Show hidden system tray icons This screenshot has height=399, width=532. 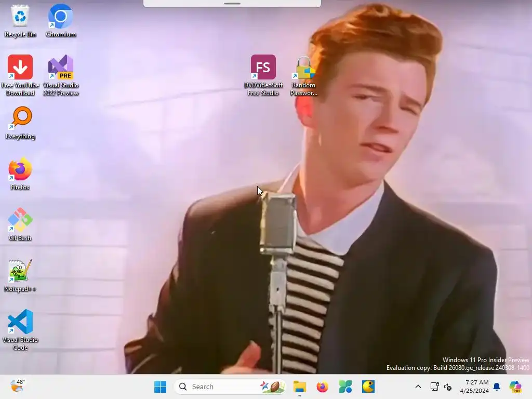(418, 387)
